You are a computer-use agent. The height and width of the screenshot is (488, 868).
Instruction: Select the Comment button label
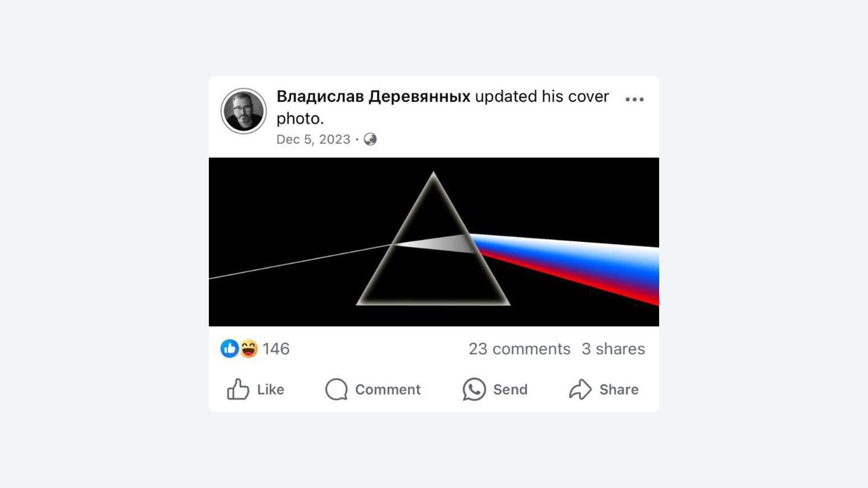click(388, 389)
